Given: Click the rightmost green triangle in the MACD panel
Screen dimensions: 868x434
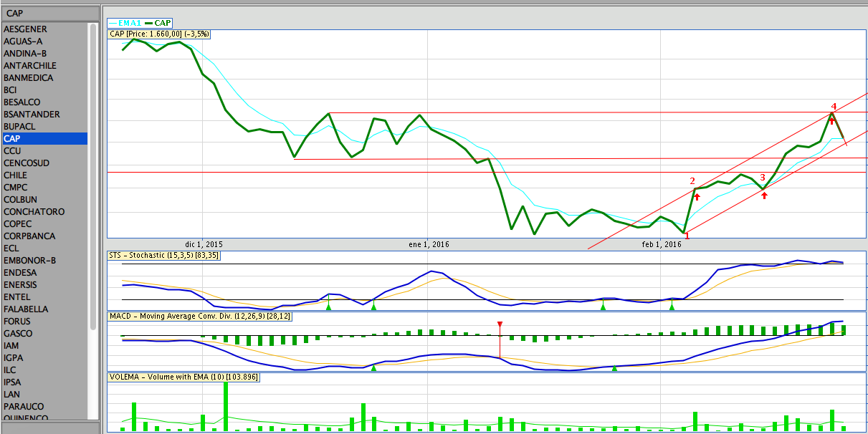Looking at the screenshot, I should 614,367.
